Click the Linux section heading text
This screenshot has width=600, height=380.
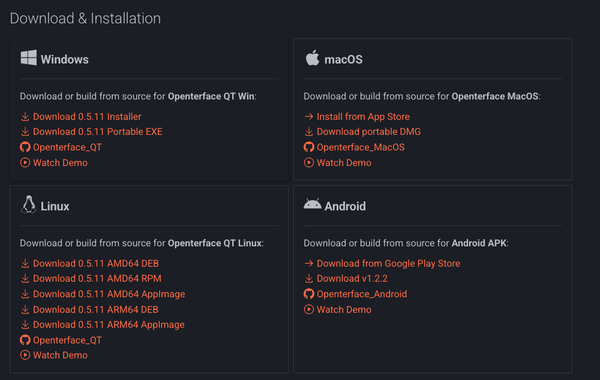point(55,206)
